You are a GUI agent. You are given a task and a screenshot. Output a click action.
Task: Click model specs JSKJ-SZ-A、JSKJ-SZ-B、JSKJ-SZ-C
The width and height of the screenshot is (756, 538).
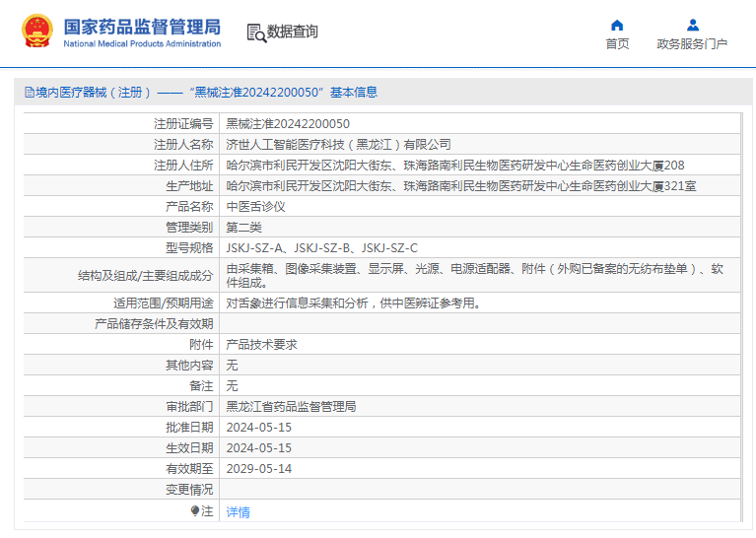[x=322, y=248]
